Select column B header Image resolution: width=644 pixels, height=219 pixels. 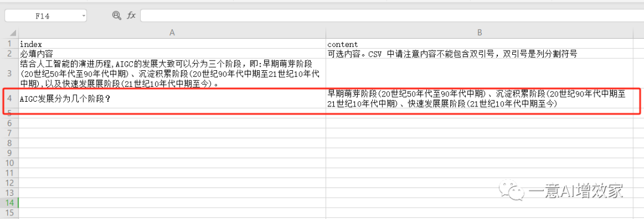coord(479,32)
